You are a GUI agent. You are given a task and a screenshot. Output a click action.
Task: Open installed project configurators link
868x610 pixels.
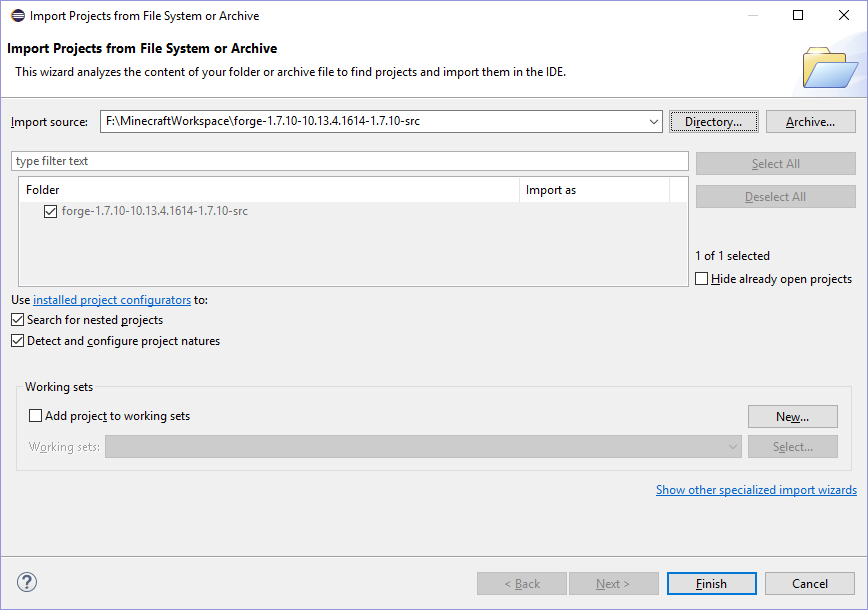(x=112, y=300)
